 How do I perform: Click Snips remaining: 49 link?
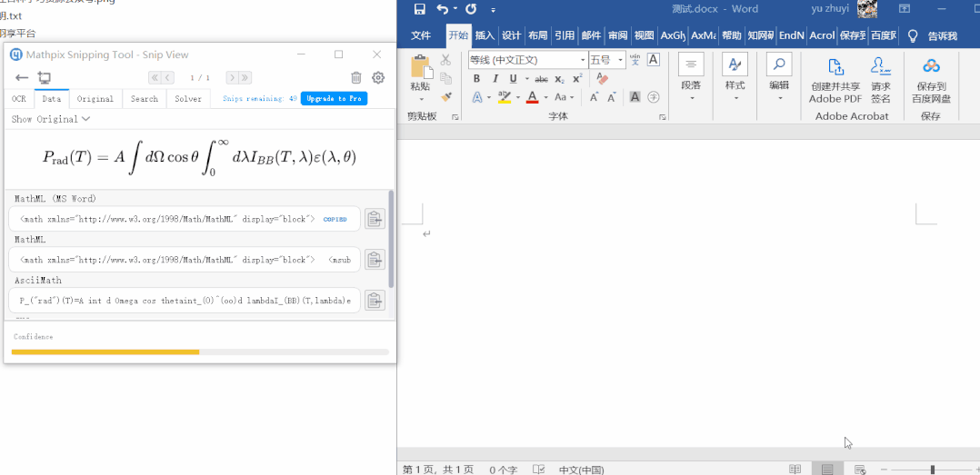click(x=259, y=99)
